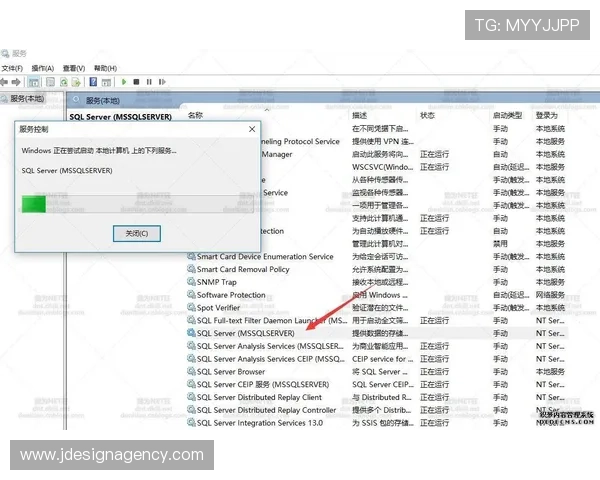
Task: Click gear icon of SQL Server Distributed Replay Controller
Action: pos(191,410)
